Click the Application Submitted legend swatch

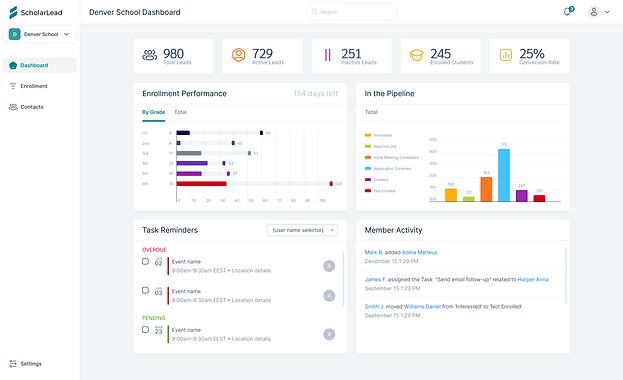coord(368,169)
